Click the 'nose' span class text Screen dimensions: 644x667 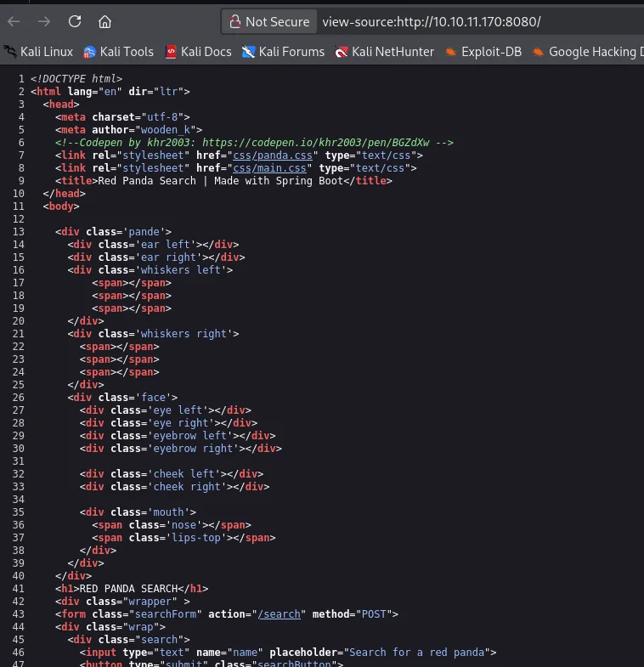pyautogui.click(x=184, y=525)
